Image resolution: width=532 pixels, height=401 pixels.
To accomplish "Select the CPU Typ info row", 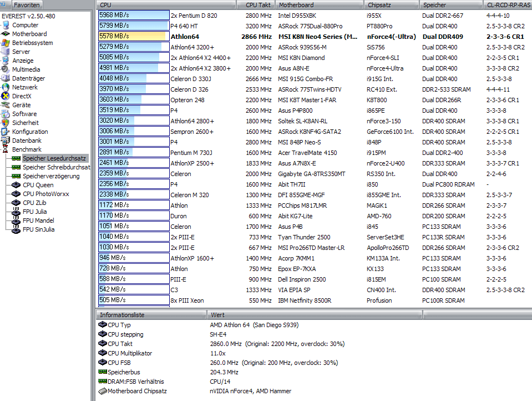I will coord(313,325).
